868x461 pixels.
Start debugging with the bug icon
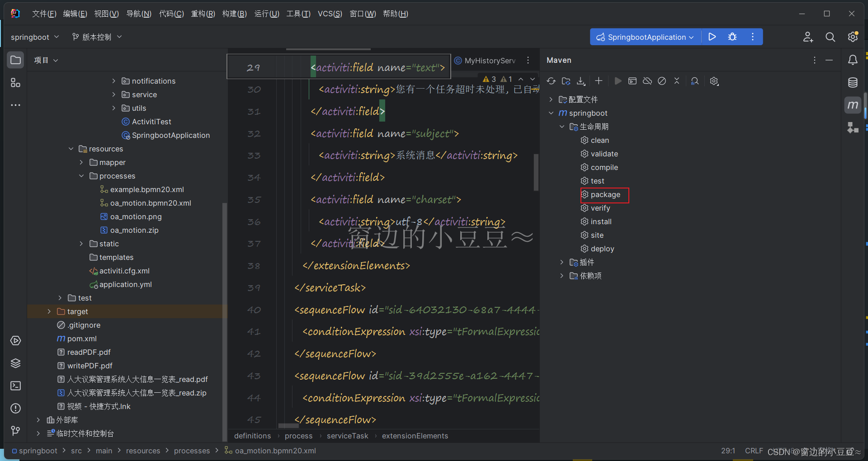pyautogui.click(x=732, y=37)
